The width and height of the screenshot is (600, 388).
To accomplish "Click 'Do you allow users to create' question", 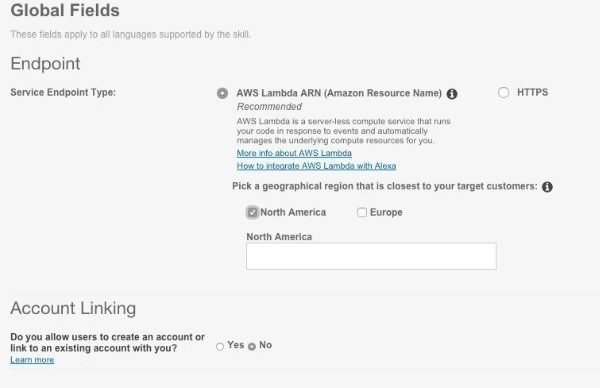I will [107, 342].
